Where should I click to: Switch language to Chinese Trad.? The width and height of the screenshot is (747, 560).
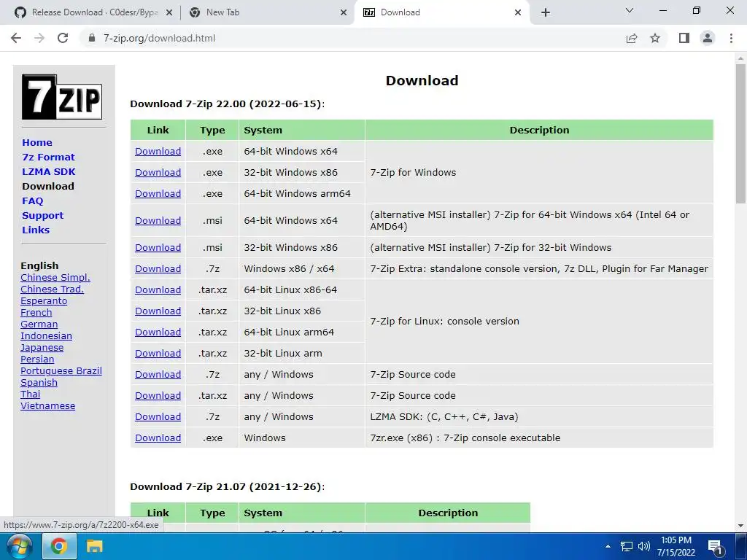point(52,289)
